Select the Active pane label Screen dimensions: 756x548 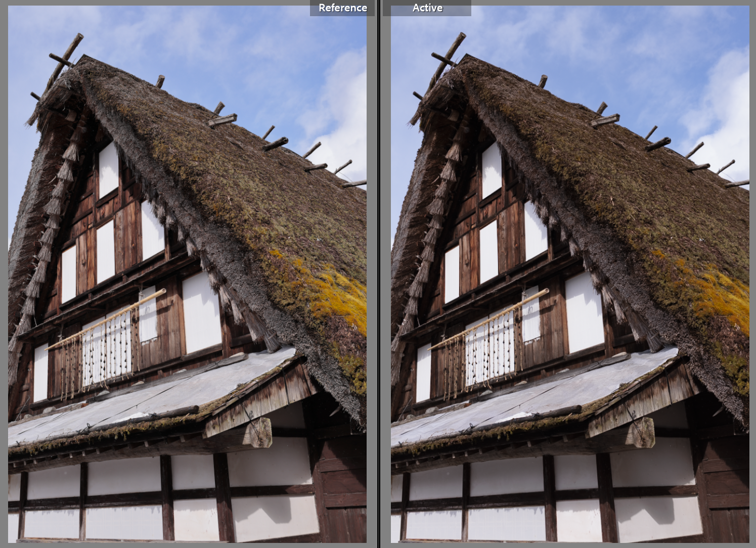(428, 8)
